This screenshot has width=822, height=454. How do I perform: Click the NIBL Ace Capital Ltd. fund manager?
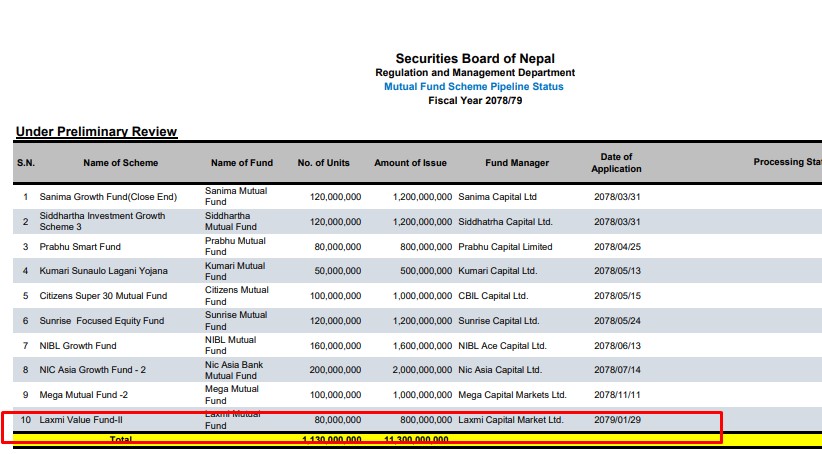502,346
